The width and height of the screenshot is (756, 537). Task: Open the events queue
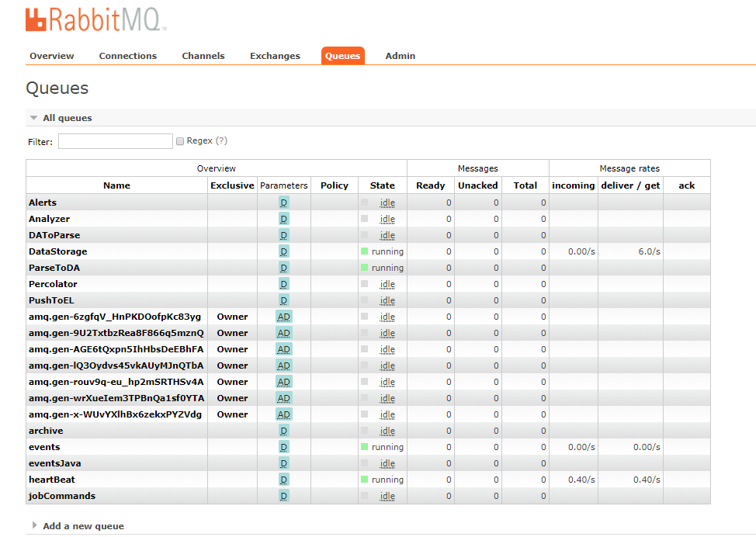point(44,447)
